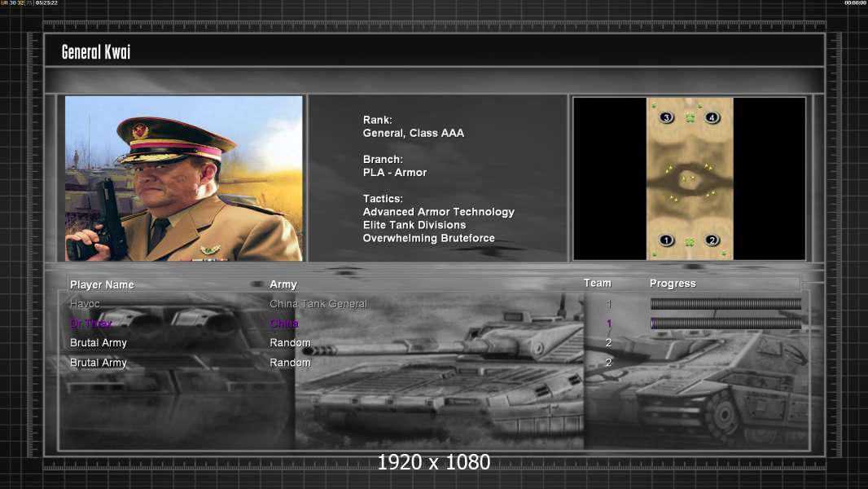Viewport: 868px width, 489px height.
Task: Click the purple 'Dr Thrax' player name
Action: coord(90,324)
